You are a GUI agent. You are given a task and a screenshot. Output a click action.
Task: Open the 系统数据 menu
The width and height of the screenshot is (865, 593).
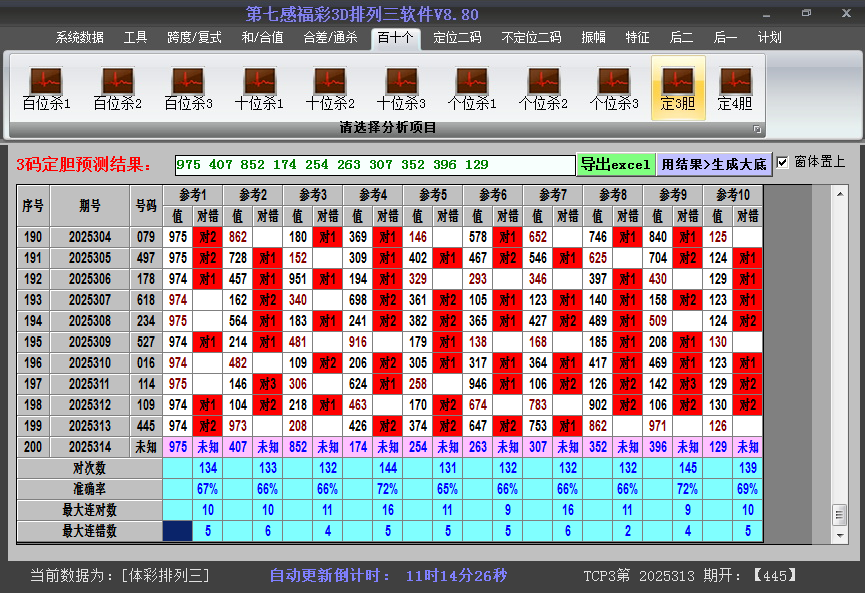(79, 38)
